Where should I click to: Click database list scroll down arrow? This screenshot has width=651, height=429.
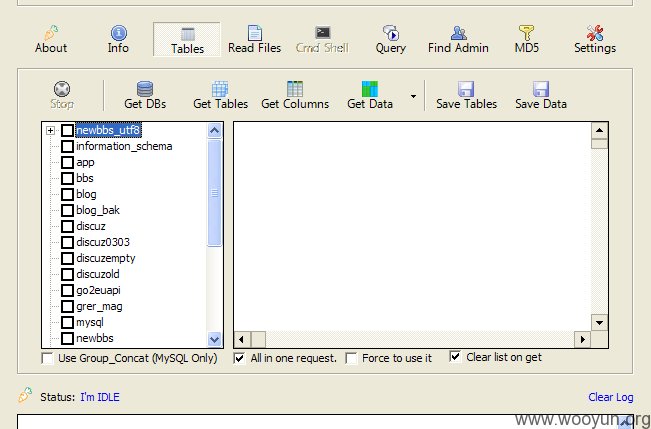tap(214, 339)
